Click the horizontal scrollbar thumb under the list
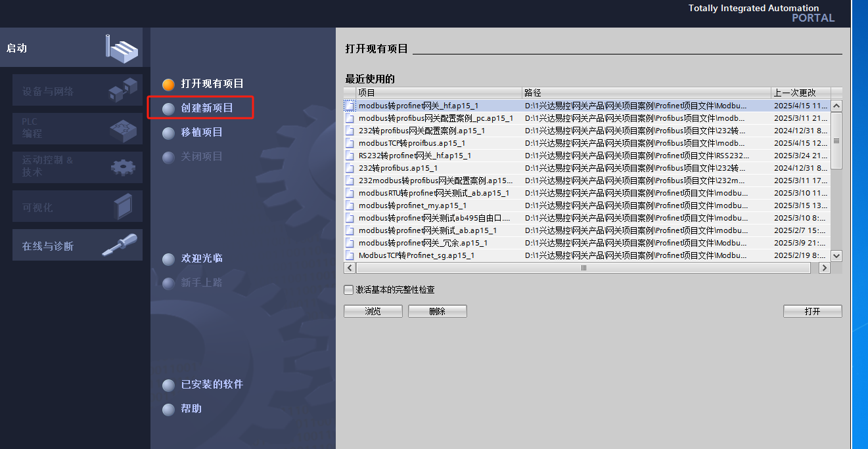Viewport: 868px width, 449px height. [583, 268]
